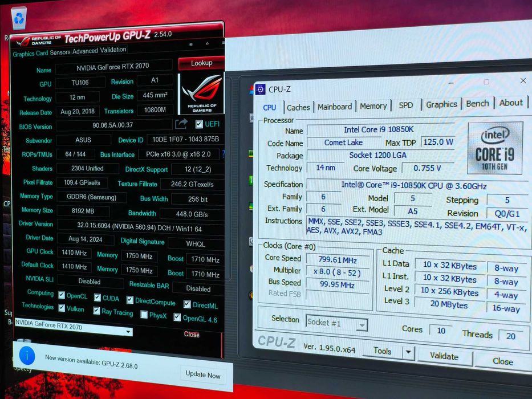The height and width of the screenshot is (399, 532).
Task: Toggle the DirectCompute checkbox
Action: (x=130, y=300)
